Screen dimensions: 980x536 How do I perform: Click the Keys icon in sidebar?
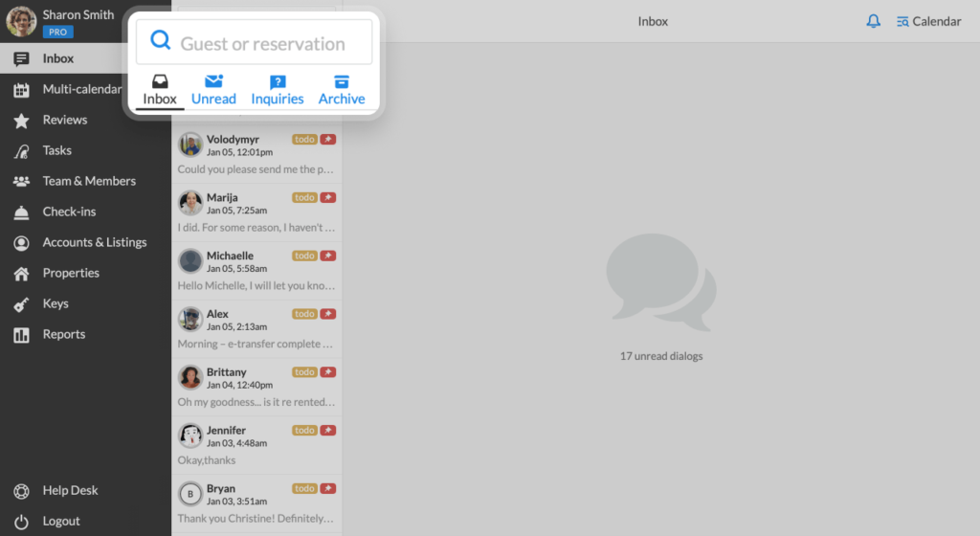21,304
